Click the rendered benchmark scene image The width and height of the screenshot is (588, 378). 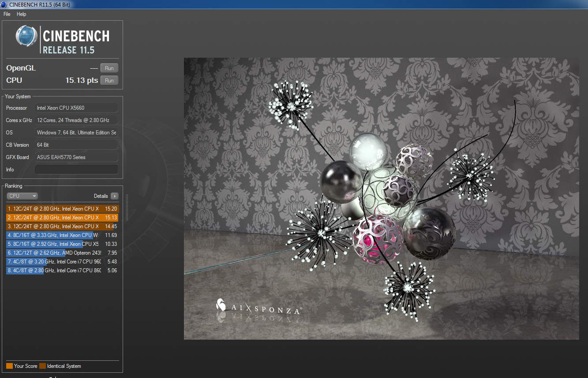tap(381, 199)
